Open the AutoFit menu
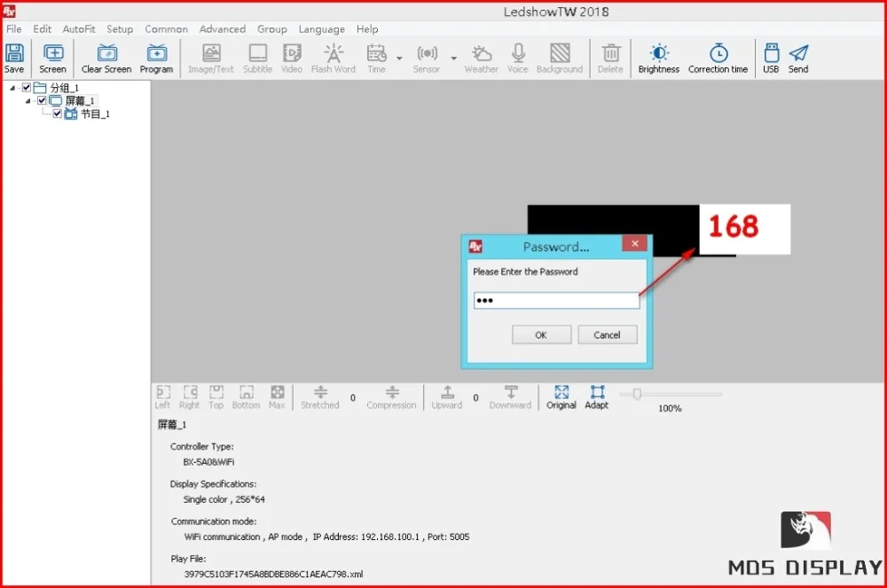The width and height of the screenshot is (887, 588). [x=79, y=29]
